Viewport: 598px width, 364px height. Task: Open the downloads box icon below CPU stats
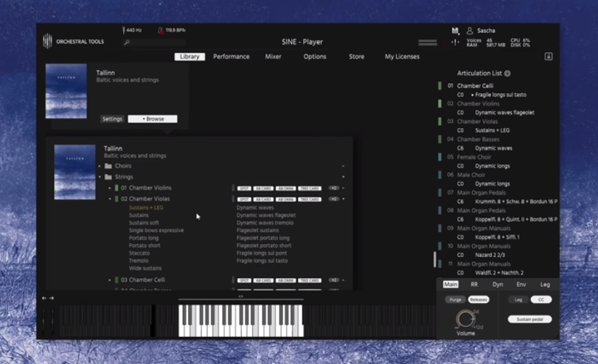[x=548, y=57]
